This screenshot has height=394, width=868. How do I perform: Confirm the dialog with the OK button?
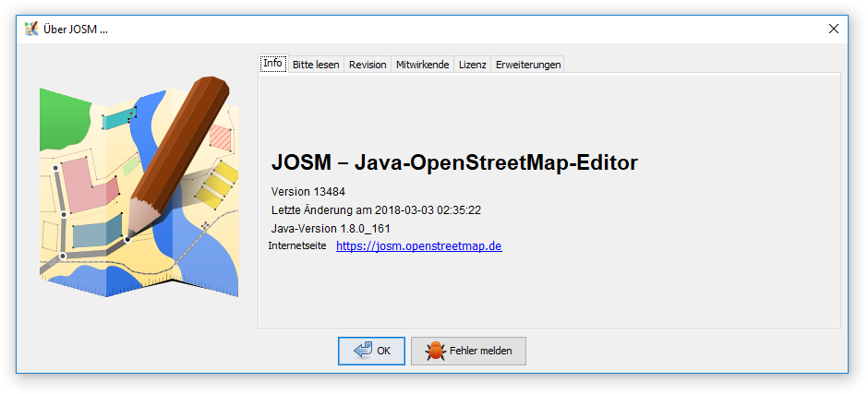click(x=371, y=351)
